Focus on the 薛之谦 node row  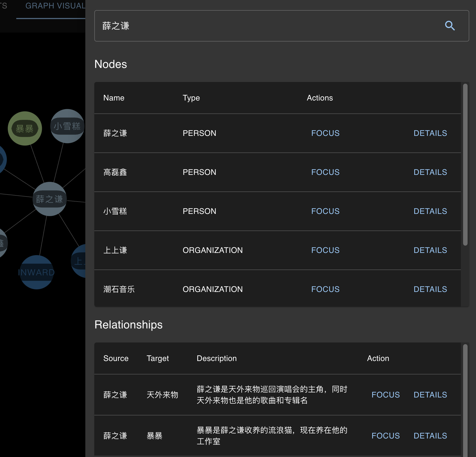pos(325,133)
